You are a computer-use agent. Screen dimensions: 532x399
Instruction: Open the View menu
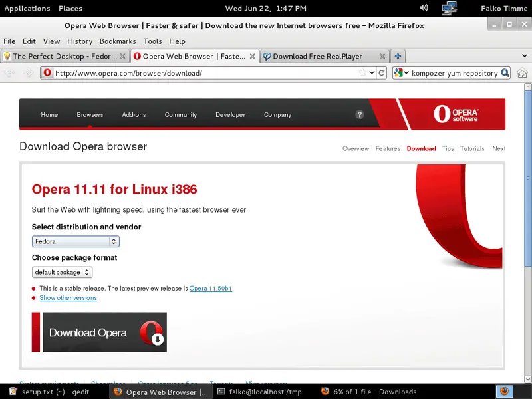[51, 41]
